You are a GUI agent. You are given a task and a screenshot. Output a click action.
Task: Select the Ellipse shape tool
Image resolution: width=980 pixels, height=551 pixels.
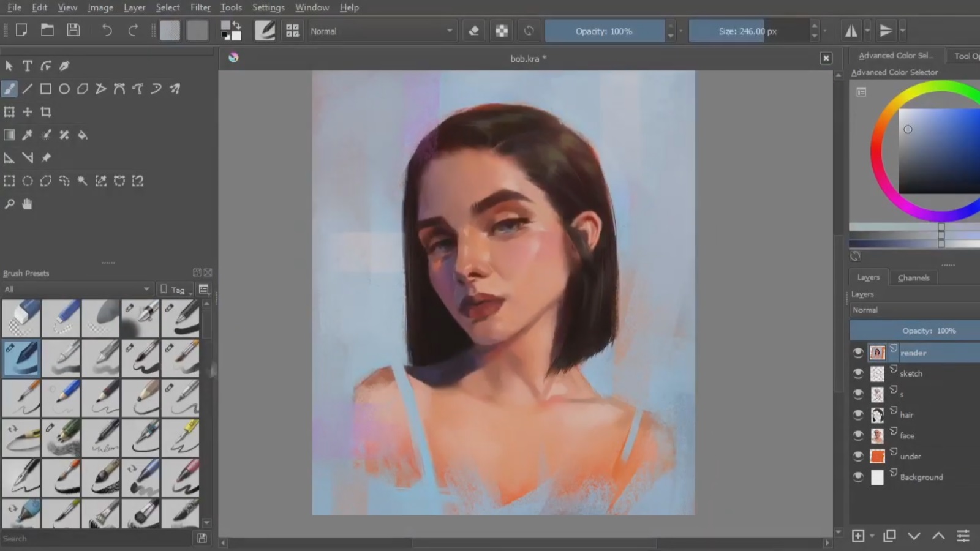pos(64,89)
